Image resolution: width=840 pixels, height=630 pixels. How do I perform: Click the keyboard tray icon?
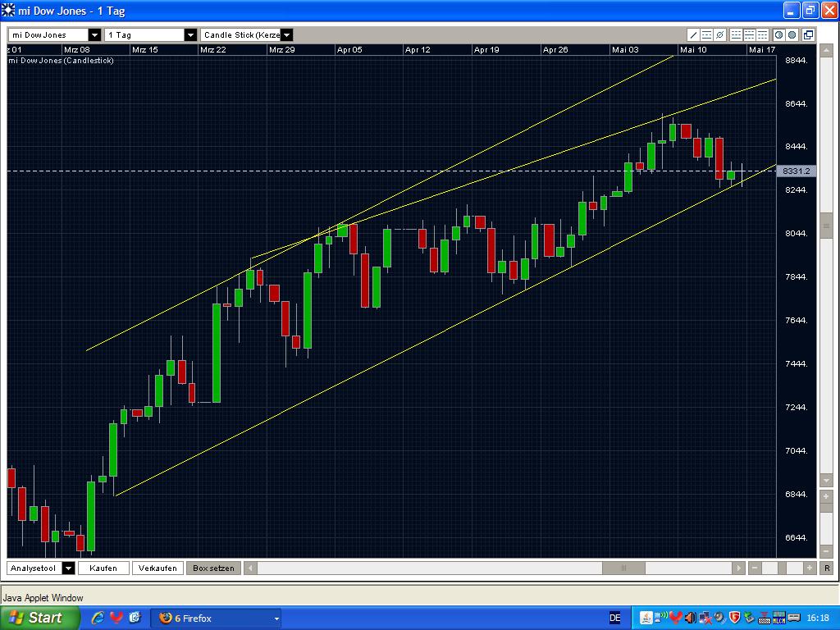pos(765,619)
